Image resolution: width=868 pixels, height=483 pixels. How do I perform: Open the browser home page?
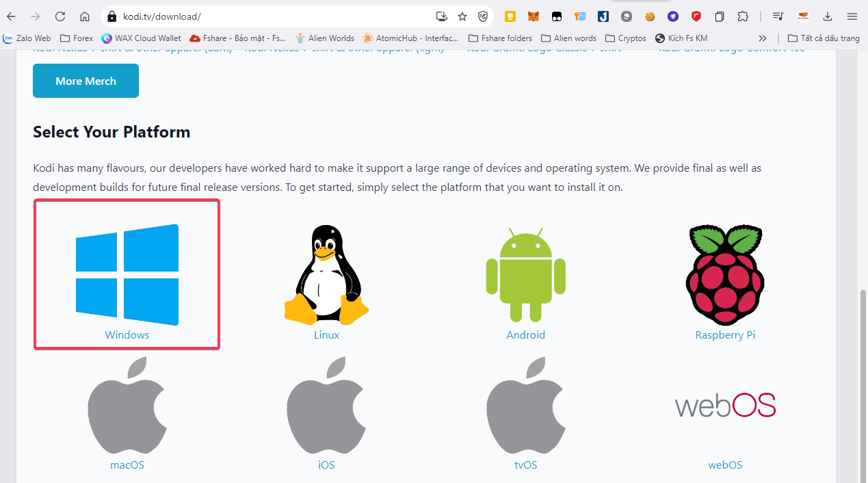tap(85, 16)
